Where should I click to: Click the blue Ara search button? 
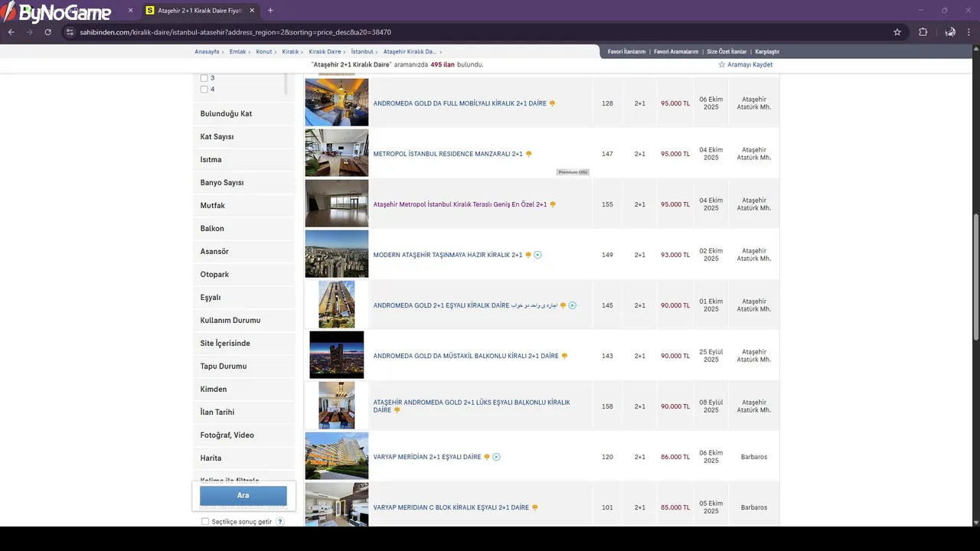pos(243,495)
